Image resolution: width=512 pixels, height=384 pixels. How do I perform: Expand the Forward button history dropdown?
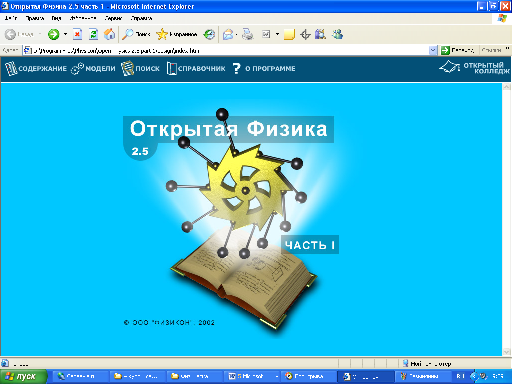(x=65, y=34)
